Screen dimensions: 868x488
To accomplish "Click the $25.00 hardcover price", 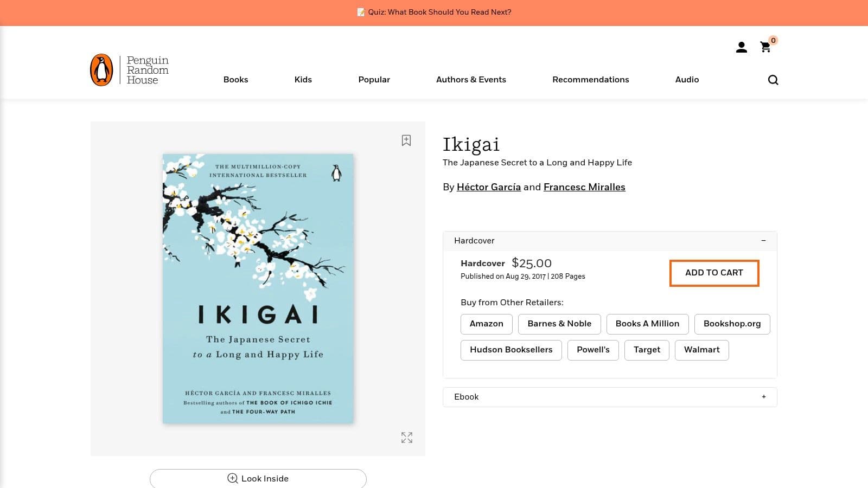I will coord(532,264).
